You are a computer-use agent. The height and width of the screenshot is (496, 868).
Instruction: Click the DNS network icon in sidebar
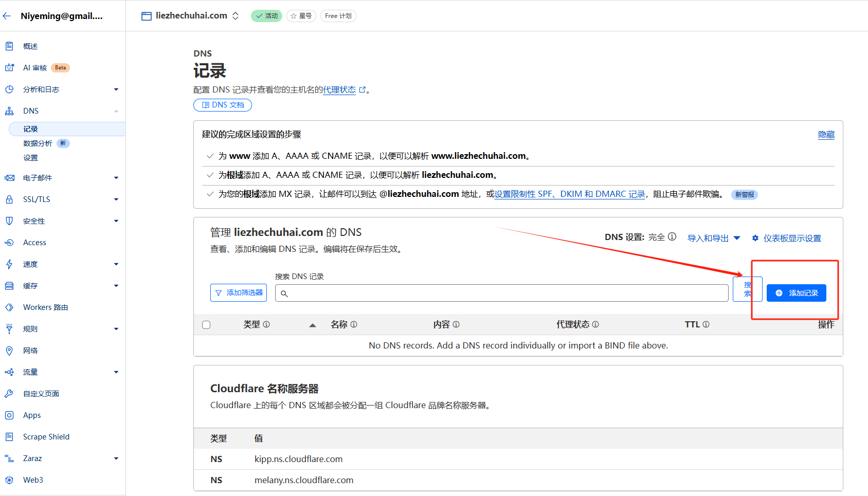tap(9, 111)
